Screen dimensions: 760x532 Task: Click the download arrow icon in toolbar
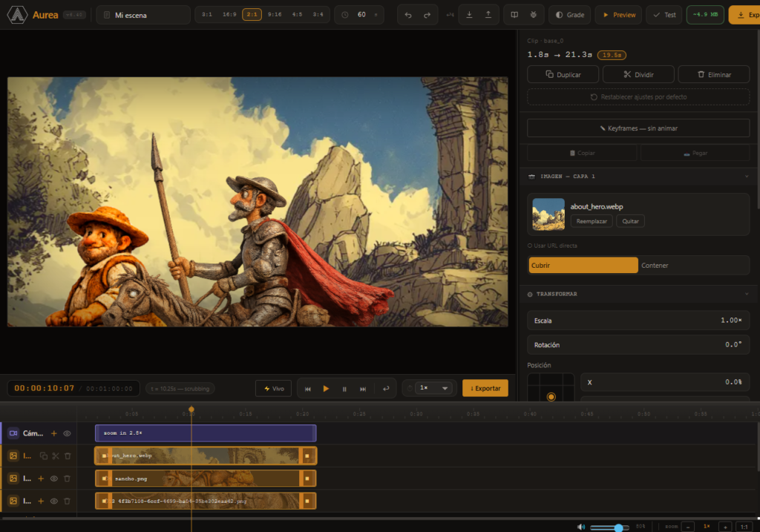tap(469, 15)
